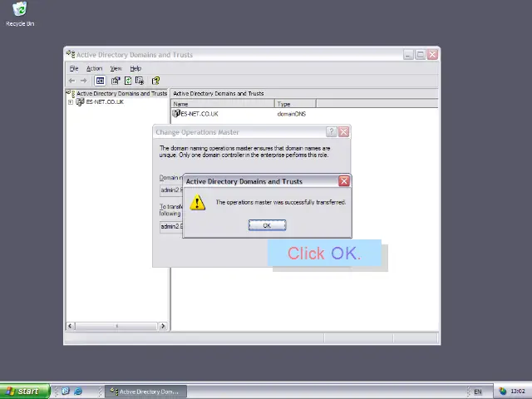Click the Forward arrow toolbar button
The width and height of the screenshot is (532, 399).
point(83,81)
